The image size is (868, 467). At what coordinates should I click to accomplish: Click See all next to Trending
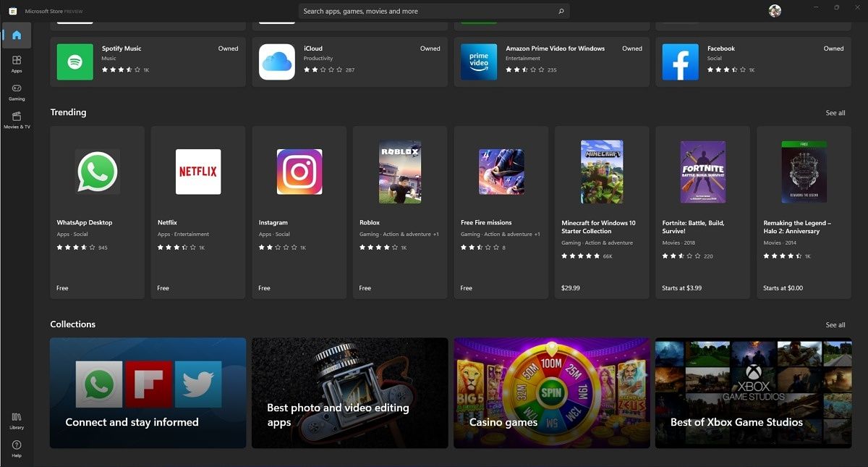(835, 112)
